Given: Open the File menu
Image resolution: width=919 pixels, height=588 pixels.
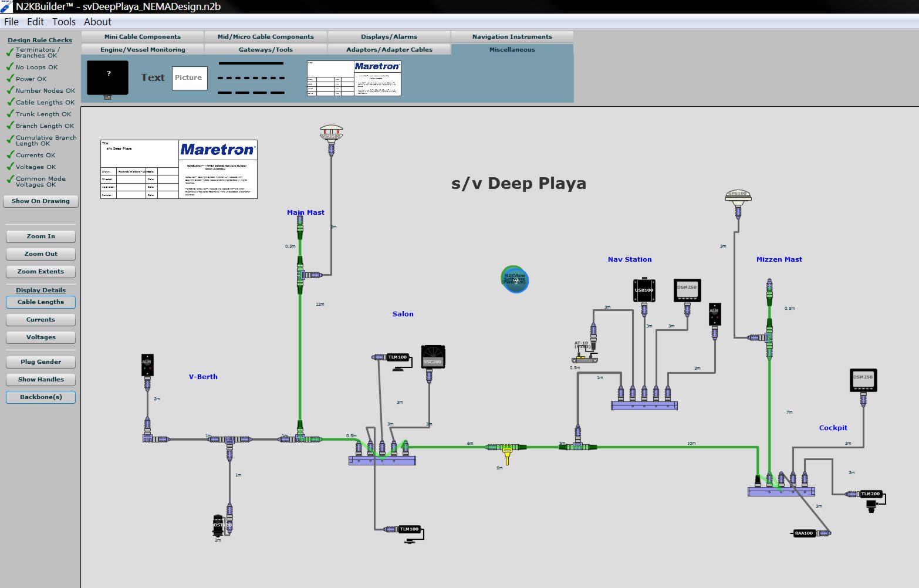Looking at the screenshot, I should 12,22.
